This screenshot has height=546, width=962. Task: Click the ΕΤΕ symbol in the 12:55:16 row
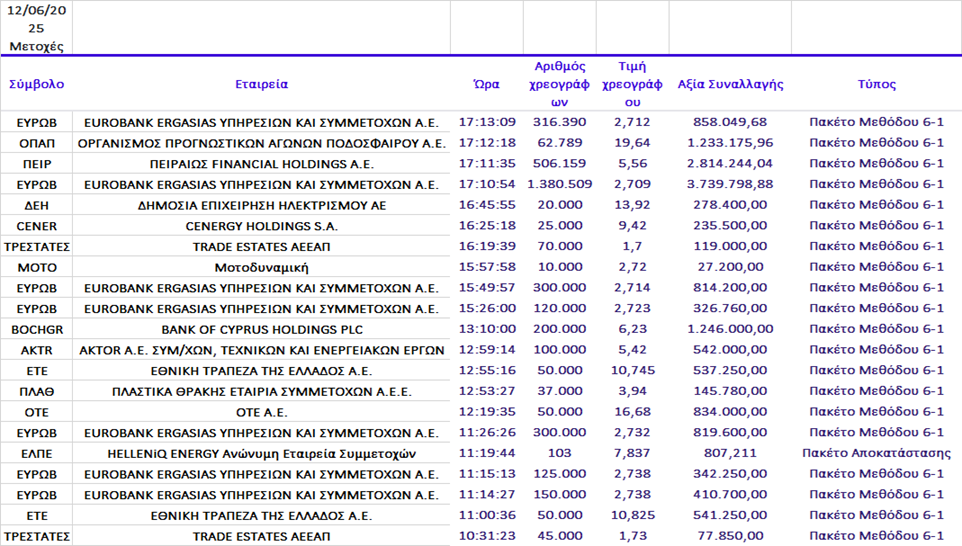37,371
